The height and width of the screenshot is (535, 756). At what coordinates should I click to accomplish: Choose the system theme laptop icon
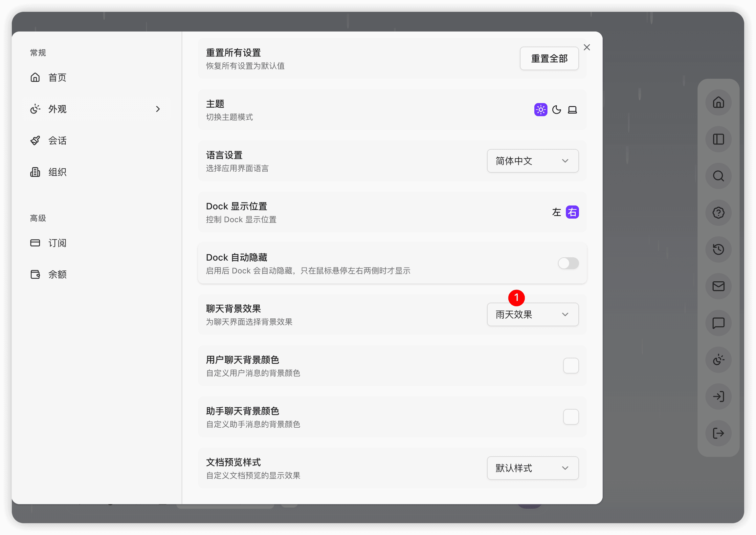(572, 109)
